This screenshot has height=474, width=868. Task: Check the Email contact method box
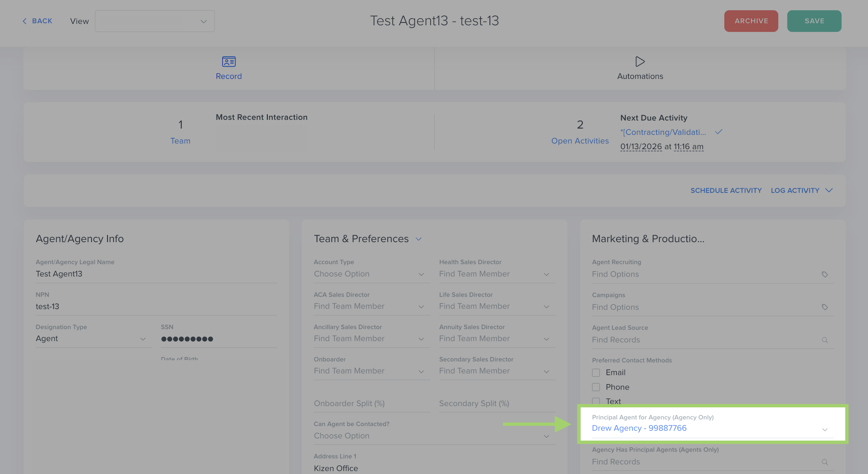point(596,373)
